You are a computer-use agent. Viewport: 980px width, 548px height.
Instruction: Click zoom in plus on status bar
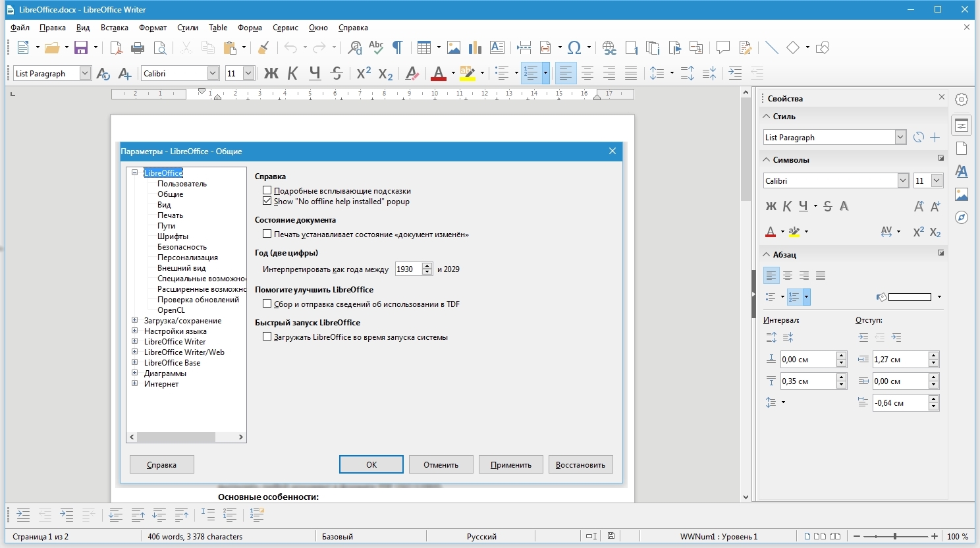coord(935,536)
